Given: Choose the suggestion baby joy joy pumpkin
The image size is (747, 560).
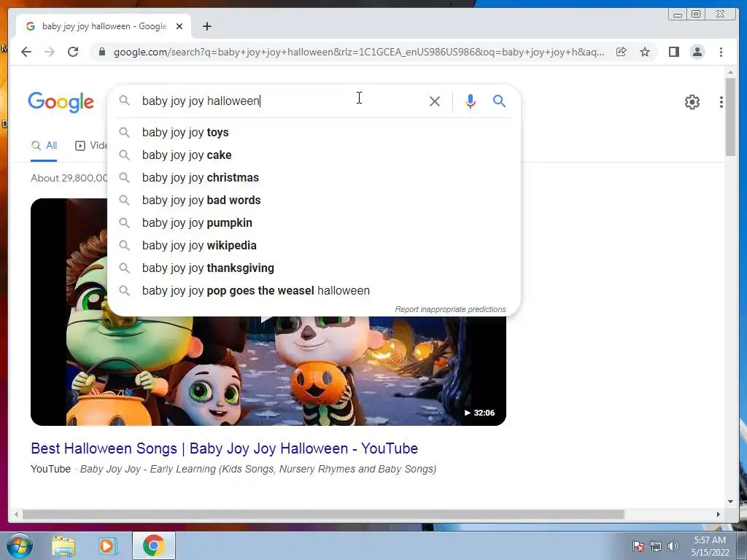Looking at the screenshot, I should point(314,223).
